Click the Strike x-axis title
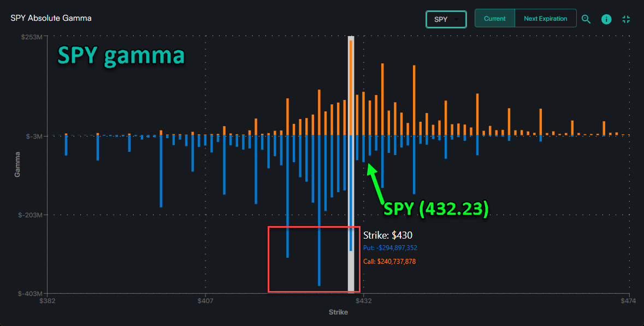The width and height of the screenshot is (644, 326). 338,312
